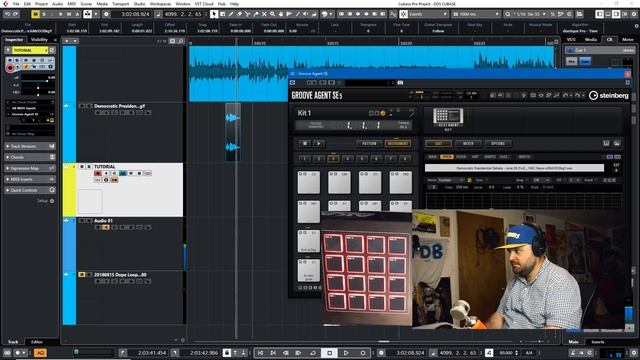Image resolution: width=640 pixels, height=360 pixels.
Task: Select the Mute X tool
Action: coord(264,14)
